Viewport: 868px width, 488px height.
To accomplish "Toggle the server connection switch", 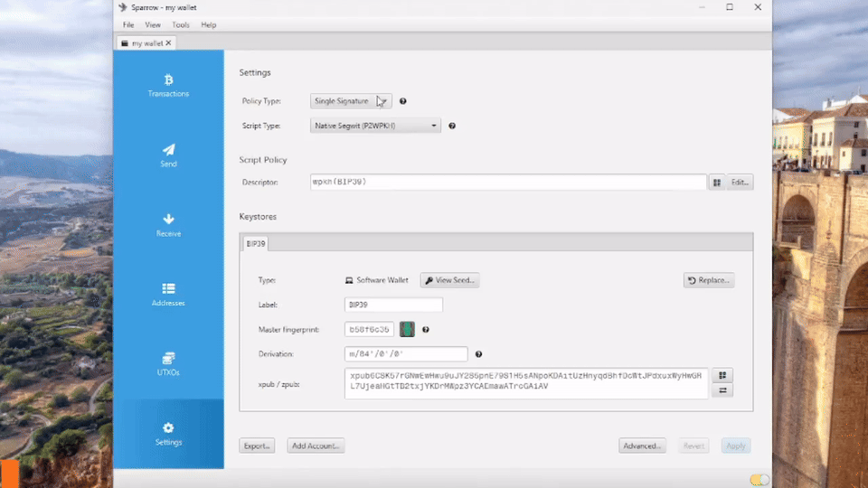I will click(x=759, y=479).
